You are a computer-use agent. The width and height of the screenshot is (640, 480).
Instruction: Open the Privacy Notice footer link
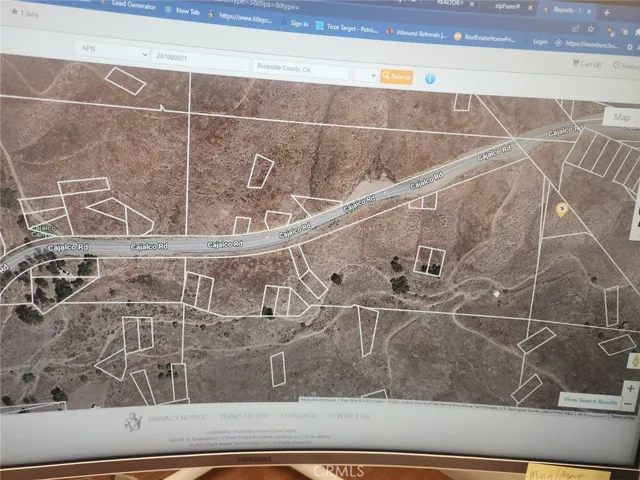click(178, 418)
